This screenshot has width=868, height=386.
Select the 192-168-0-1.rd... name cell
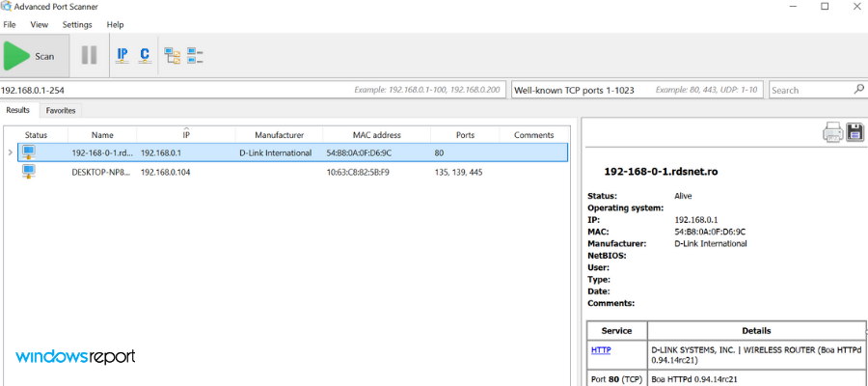[102, 152]
